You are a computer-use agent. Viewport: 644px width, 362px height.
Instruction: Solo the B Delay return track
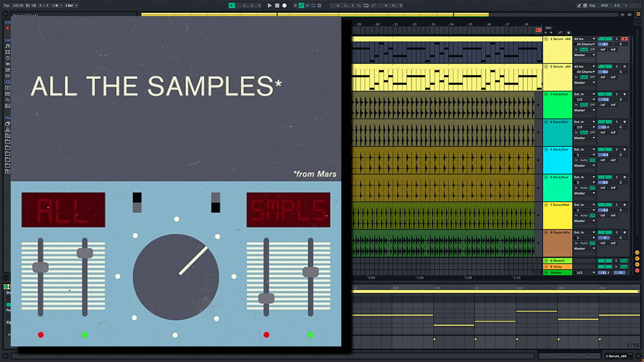click(x=616, y=267)
